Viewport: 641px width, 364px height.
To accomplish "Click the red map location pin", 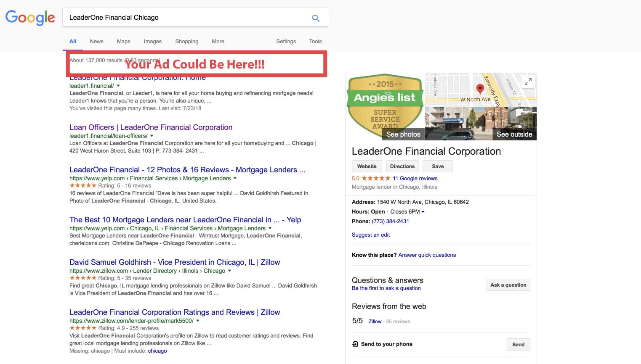I will point(480,88).
